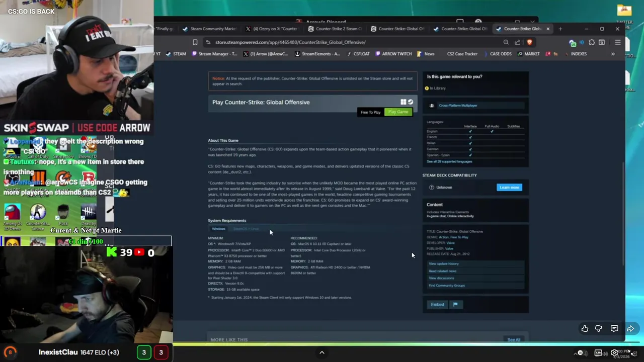Click the thumbs up like icon

pyautogui.click(x=585, y=328)
